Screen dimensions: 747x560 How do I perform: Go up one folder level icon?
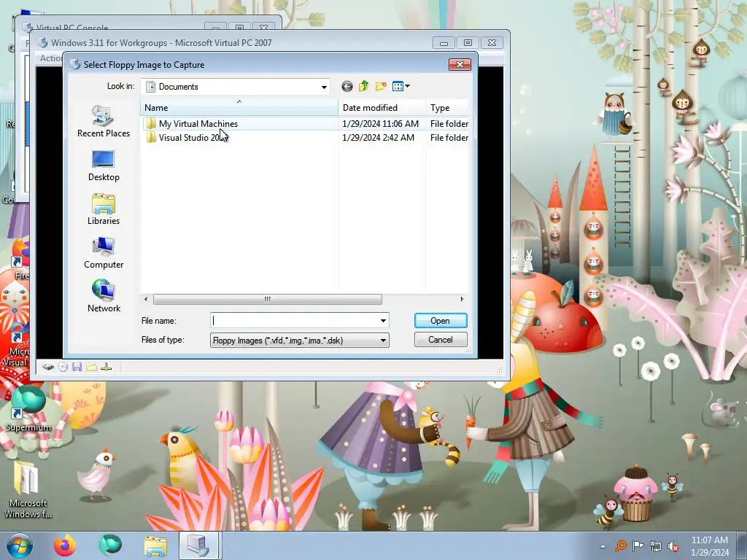point(364,86)
